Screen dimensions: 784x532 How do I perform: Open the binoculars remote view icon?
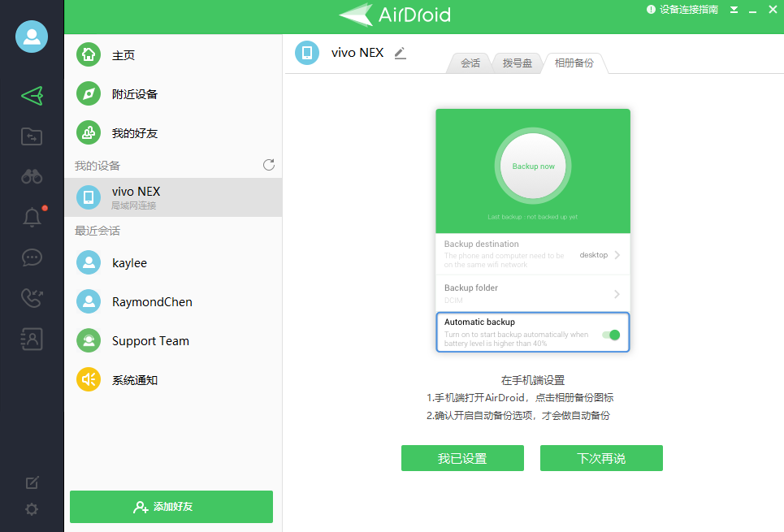point(32,176)
